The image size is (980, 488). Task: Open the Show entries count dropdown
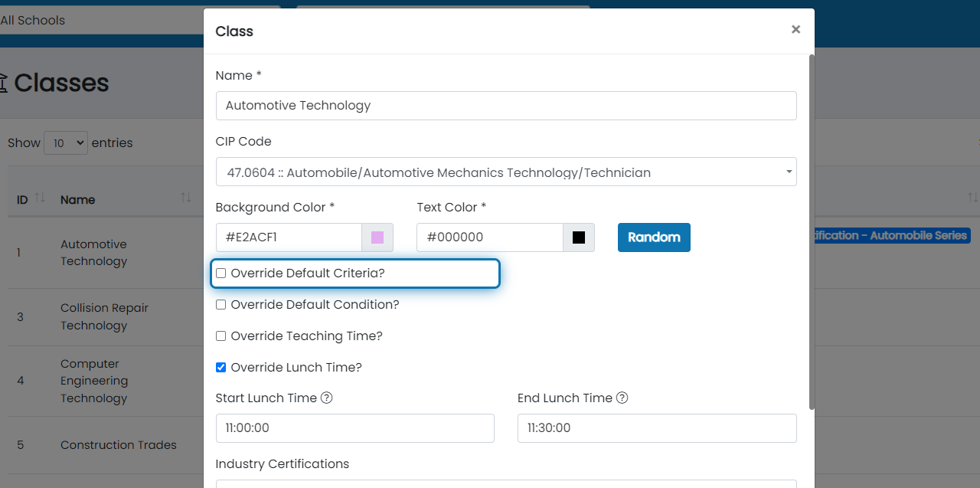pyautogui.click(x=66, y=143)
